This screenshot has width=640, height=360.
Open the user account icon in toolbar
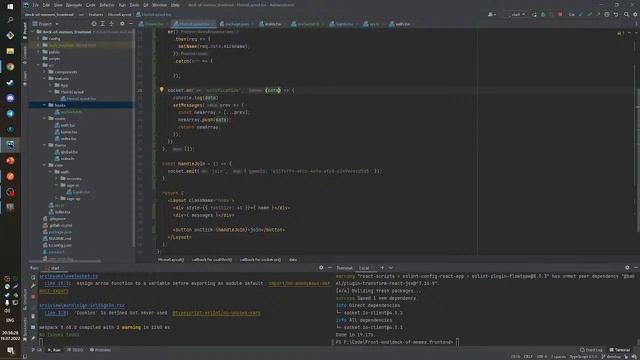(491, 14)
